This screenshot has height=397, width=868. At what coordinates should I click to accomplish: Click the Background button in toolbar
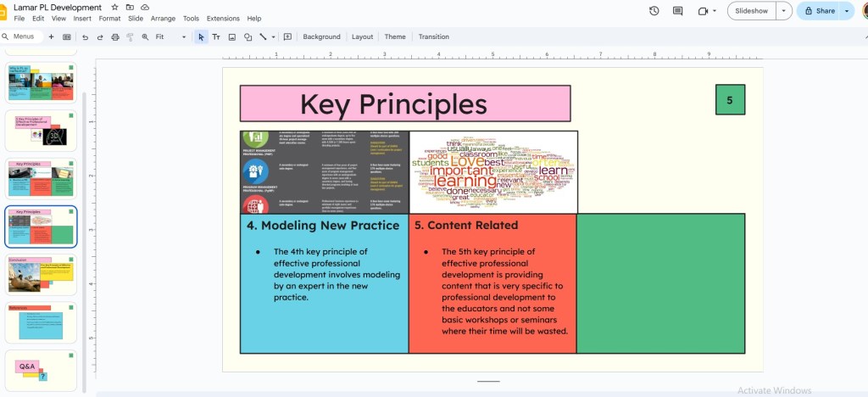pyautogui.click(x=321, y=36)
